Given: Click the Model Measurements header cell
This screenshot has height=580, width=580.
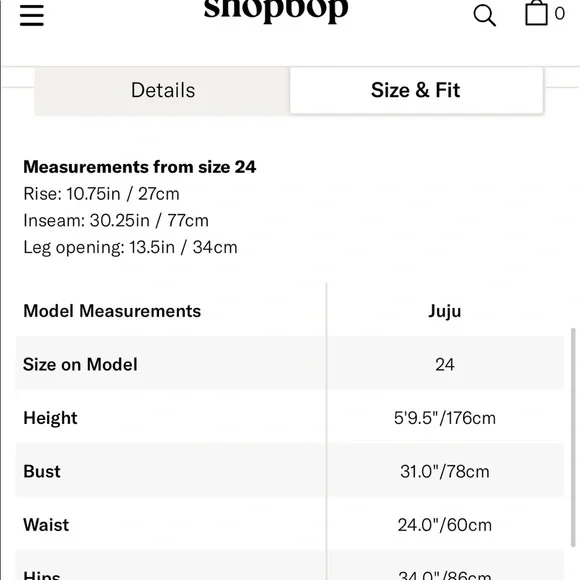Looking at the screenshot, I should (x=112, y=311).
